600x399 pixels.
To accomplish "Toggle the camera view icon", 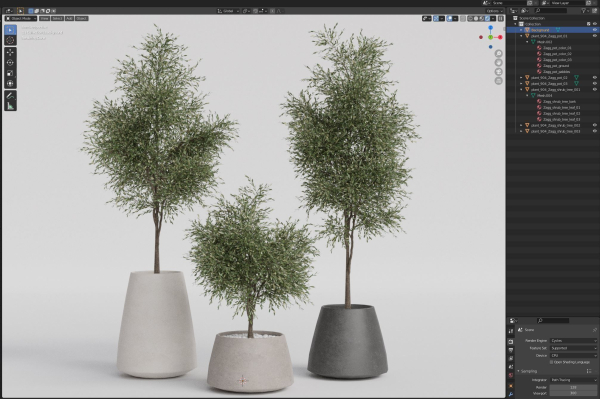I will pyautogui.click(x=498, y=72).
